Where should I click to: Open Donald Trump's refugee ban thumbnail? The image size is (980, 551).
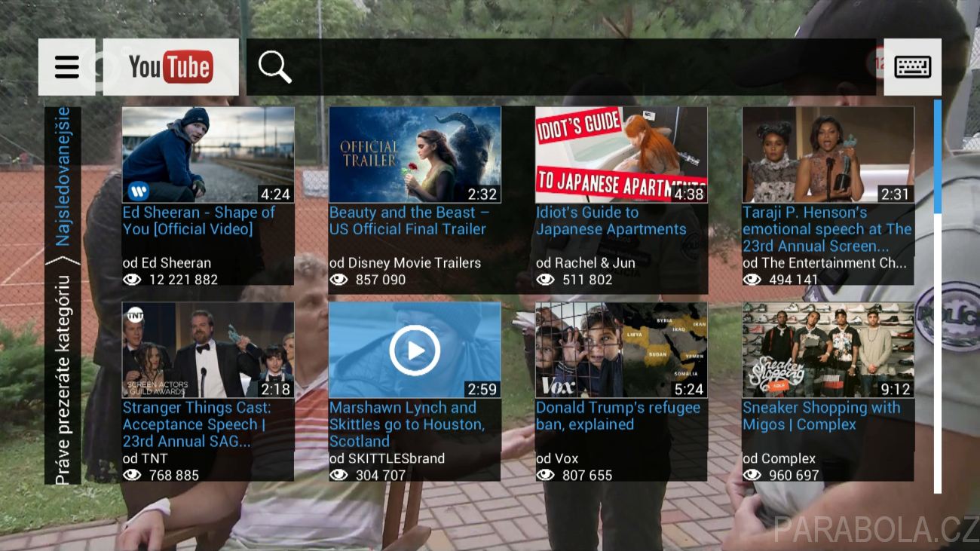[621, 350]
